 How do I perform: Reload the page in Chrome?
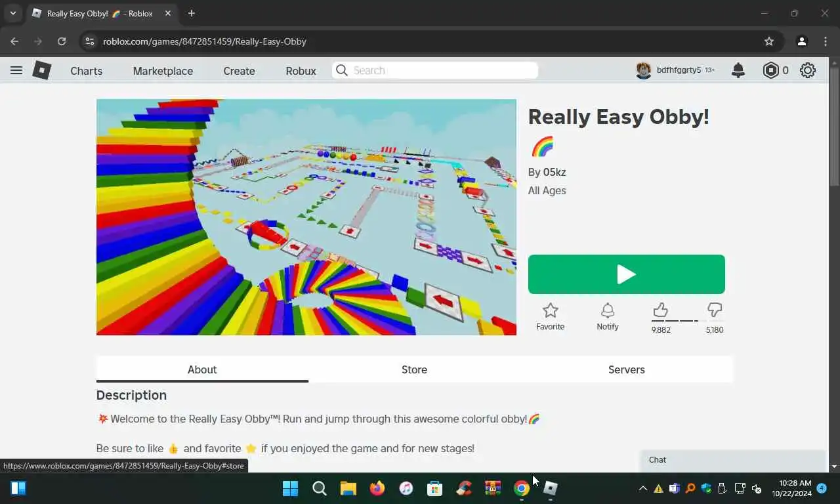click(x=62, y=41)
